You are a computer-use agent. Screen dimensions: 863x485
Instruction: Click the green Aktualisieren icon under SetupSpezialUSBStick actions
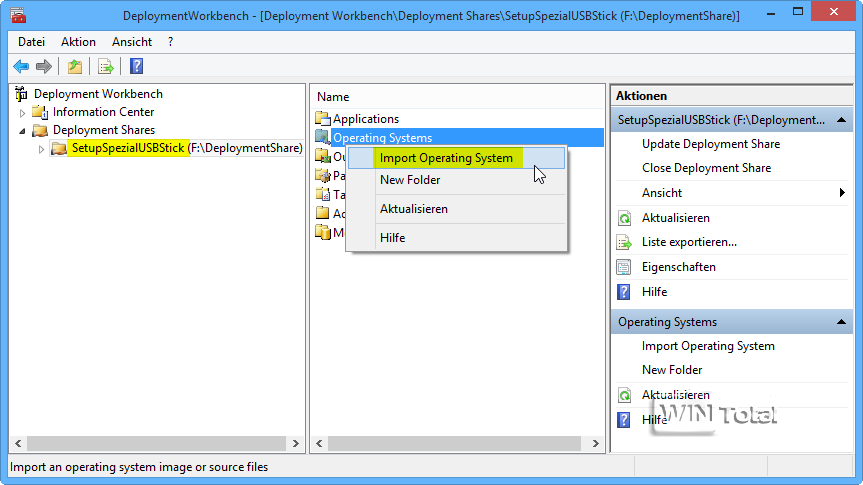pyautogui.click(x=624, y=218)
